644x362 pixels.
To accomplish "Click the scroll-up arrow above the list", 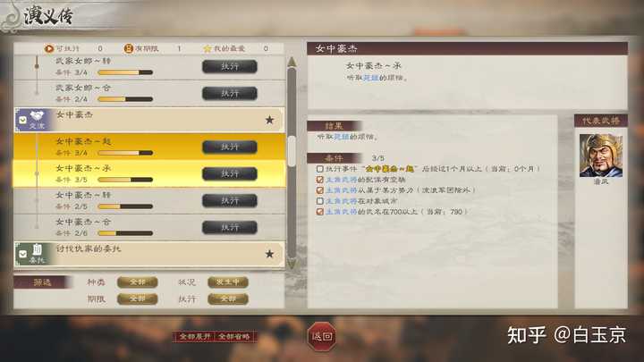I will (x=292, y=62).
